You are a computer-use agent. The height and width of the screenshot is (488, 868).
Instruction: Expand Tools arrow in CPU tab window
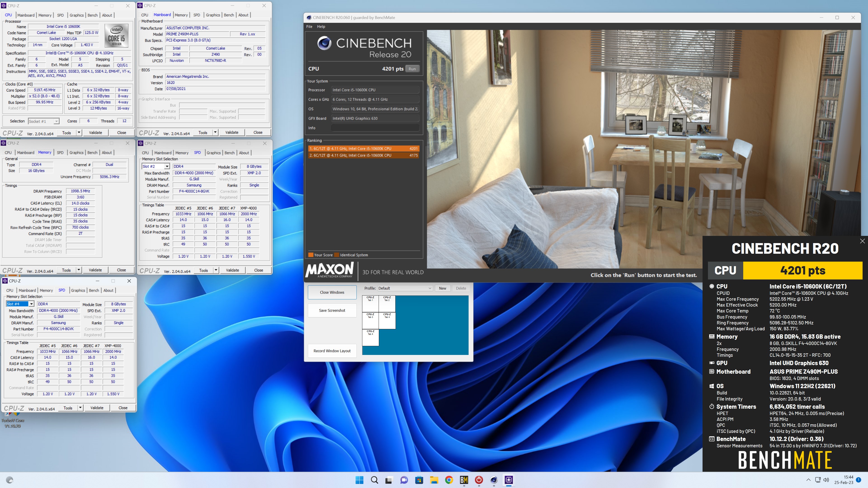click(79, 133)
